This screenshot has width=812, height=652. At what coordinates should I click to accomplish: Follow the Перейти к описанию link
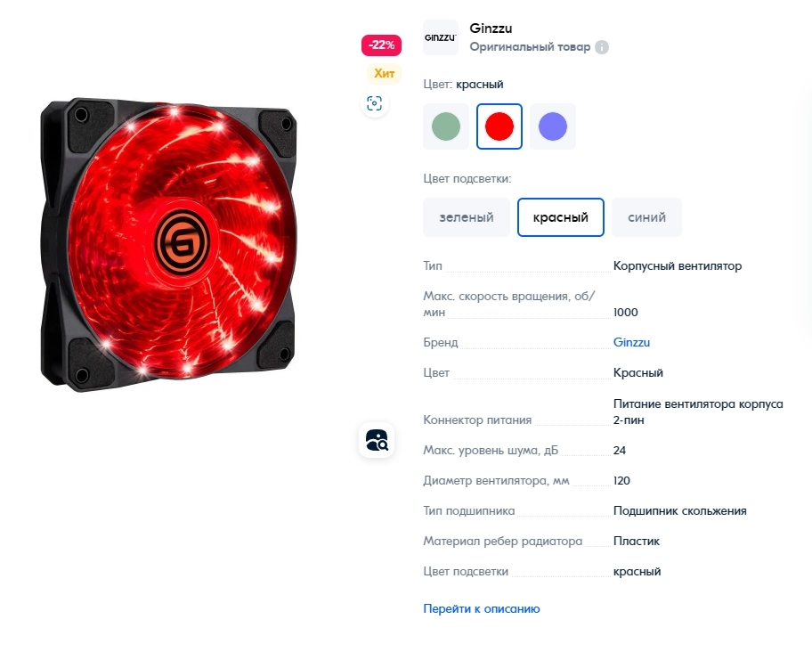coord(482,609)
